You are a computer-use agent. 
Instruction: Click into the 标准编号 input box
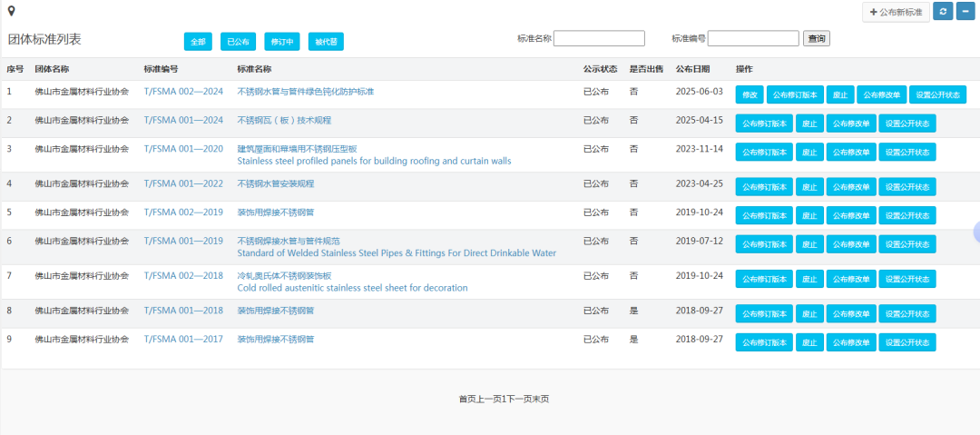753,38
